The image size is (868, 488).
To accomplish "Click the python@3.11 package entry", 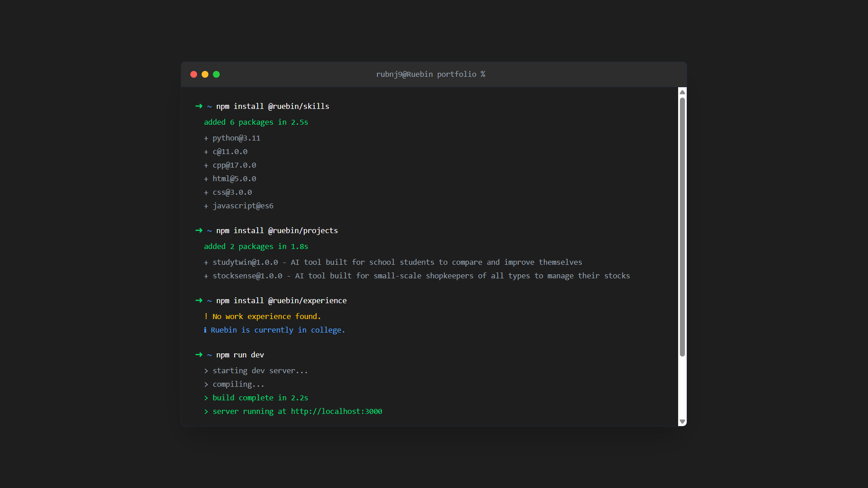I will point(236,138).
